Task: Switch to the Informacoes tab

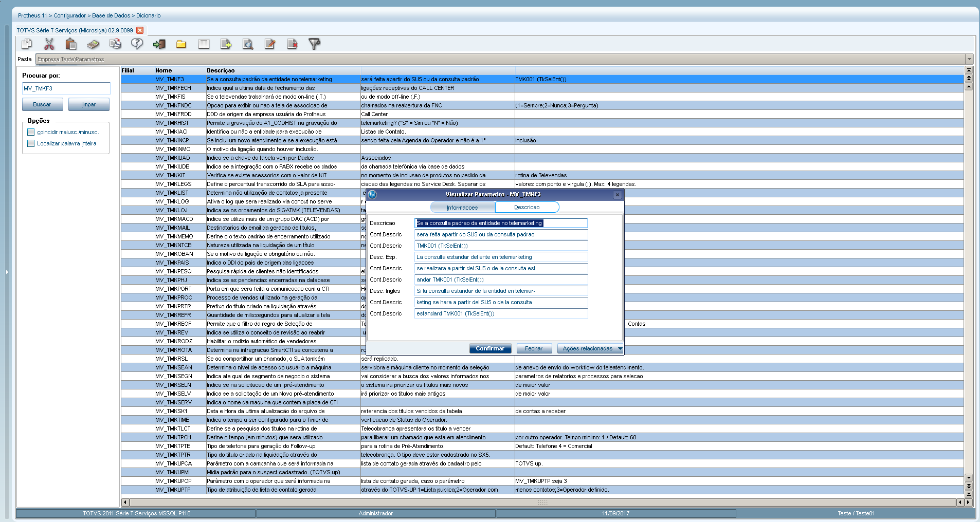Action: click(x=462, y=208)
